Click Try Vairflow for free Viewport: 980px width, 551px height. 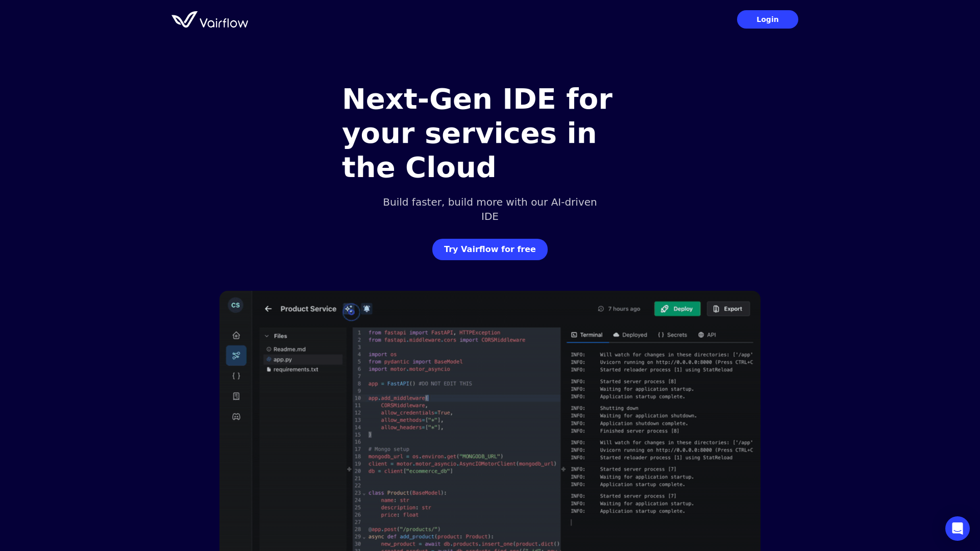[x=489, y=249]
